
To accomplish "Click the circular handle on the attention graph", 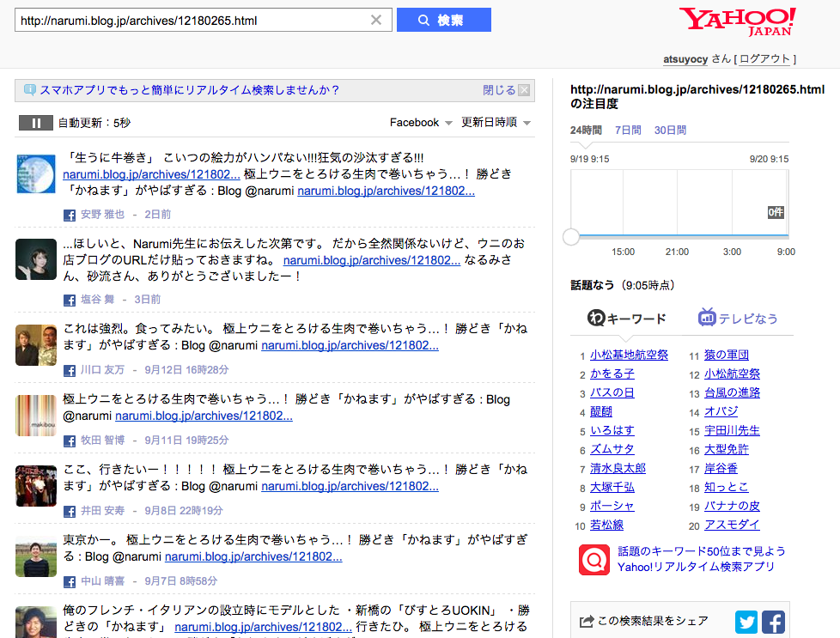I will pyautogui.click(x=571, y=236).
